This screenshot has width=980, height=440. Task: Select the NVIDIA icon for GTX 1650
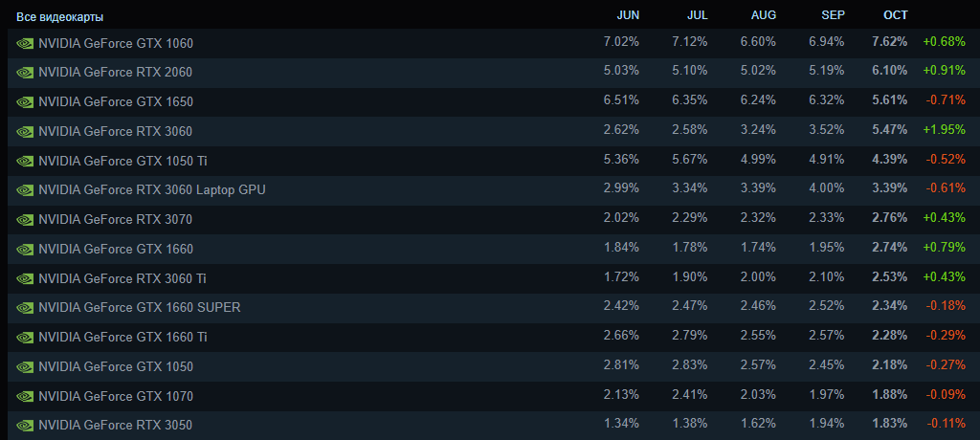point(26,102)
